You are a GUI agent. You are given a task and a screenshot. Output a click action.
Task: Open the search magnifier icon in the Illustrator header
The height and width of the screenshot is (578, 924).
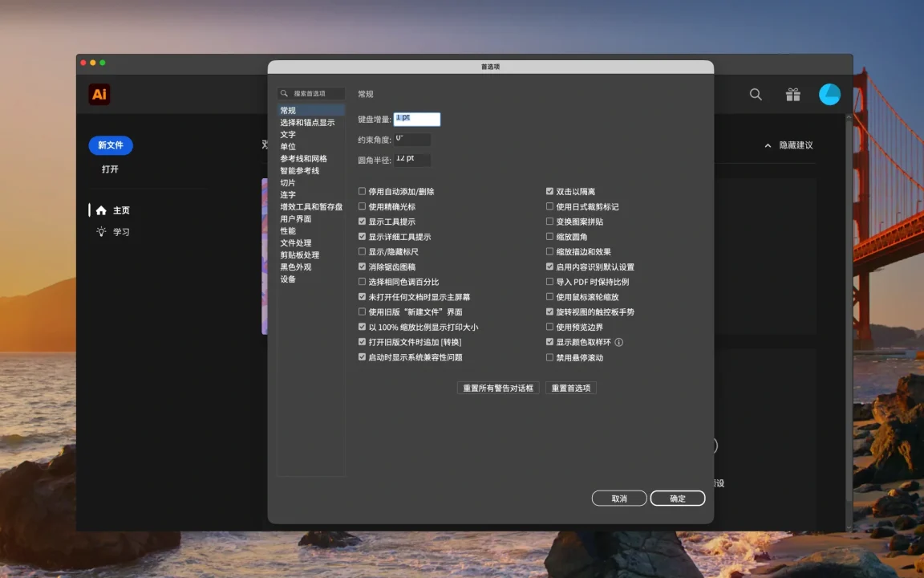click(756, 95)
